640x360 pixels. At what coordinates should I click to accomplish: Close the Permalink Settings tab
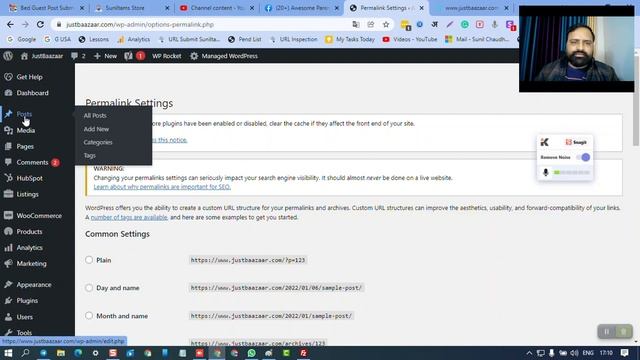pos(422,8)
